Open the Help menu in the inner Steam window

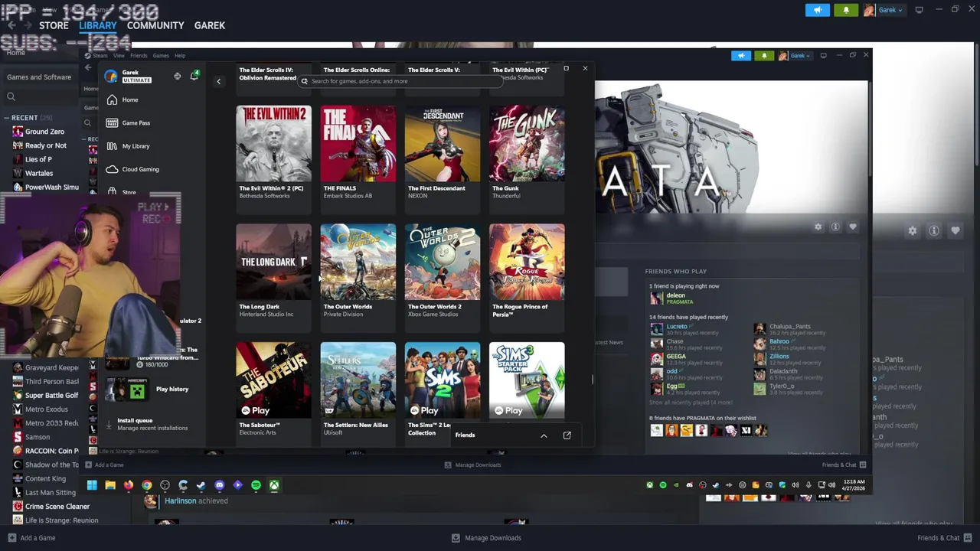[x=180, y=56]
